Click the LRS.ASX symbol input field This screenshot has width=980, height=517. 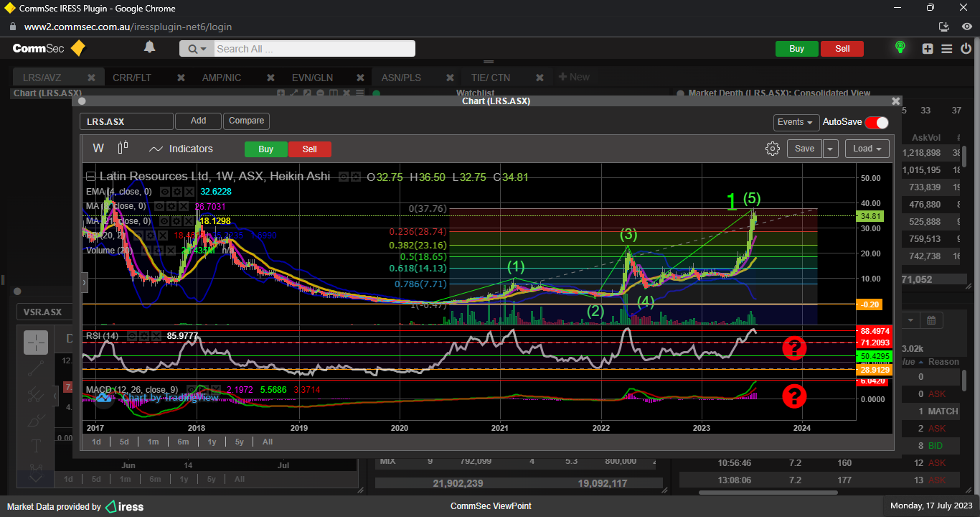[x=126, y=121]
